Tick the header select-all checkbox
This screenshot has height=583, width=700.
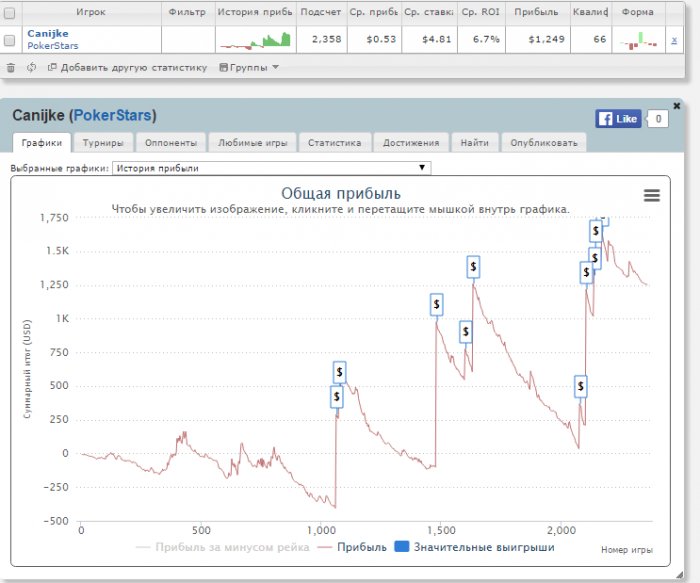tap(9, 13)
